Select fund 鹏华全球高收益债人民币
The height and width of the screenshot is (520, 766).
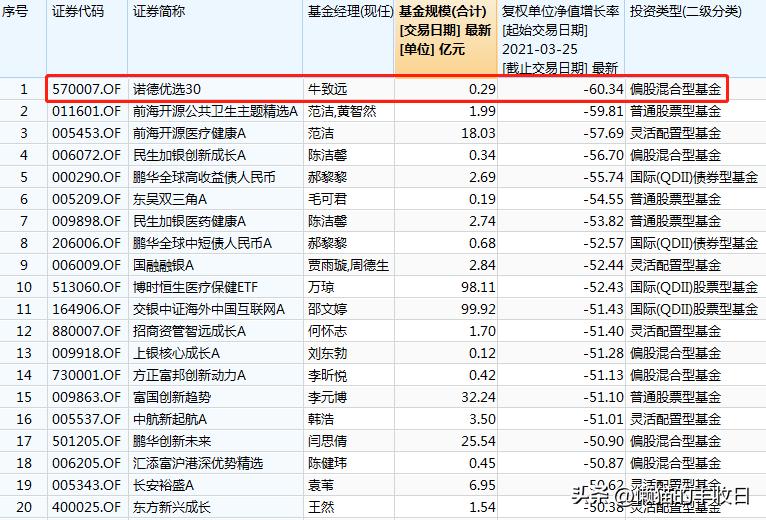click(x=204, y=177)
